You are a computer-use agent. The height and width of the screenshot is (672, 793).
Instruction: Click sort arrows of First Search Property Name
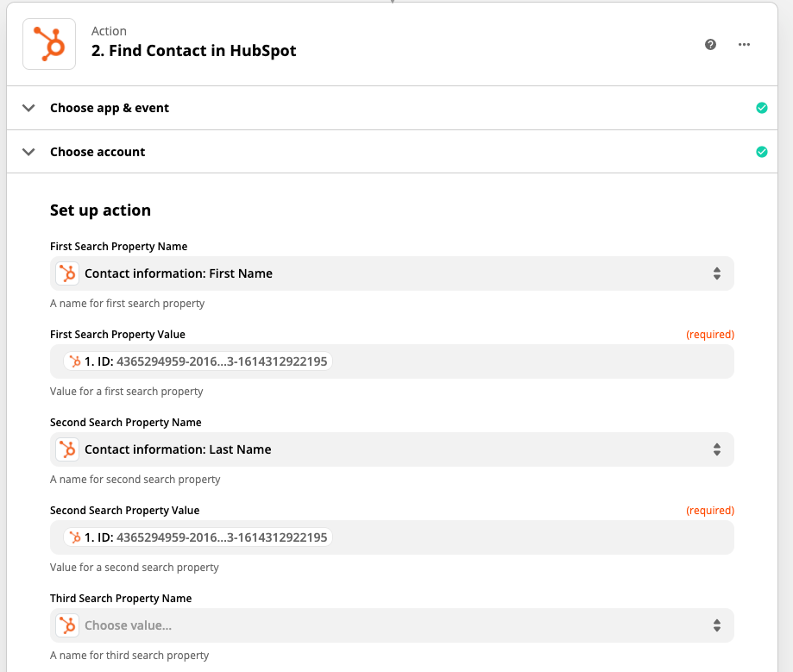tap(716, 273)
